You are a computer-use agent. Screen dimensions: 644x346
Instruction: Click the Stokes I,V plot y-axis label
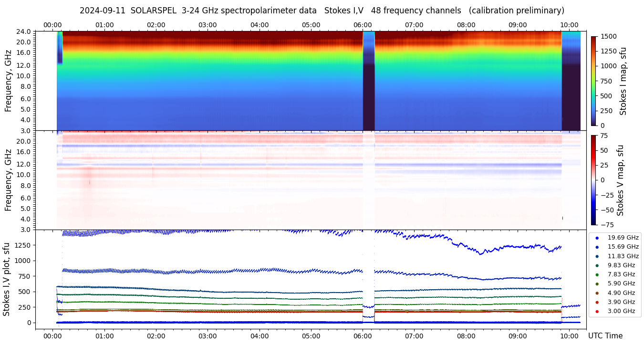[7, 279]
